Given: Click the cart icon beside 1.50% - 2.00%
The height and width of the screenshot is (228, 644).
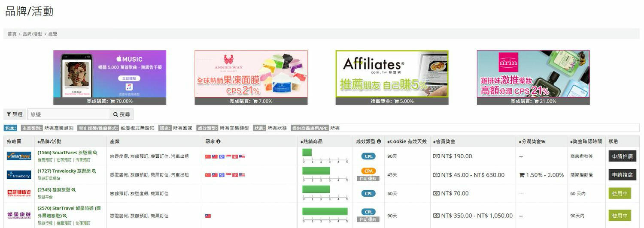Looking at the screenshot, I should 522,175.
